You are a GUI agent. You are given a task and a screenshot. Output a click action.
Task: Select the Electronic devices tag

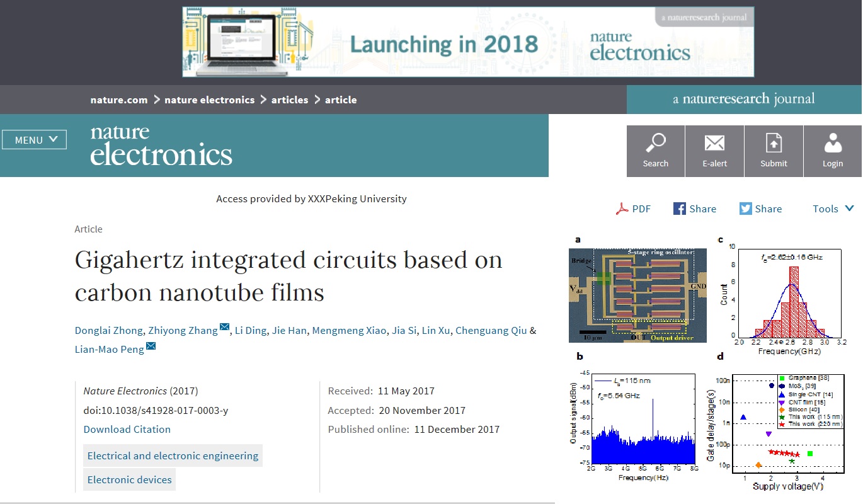(x=129, y=479)
